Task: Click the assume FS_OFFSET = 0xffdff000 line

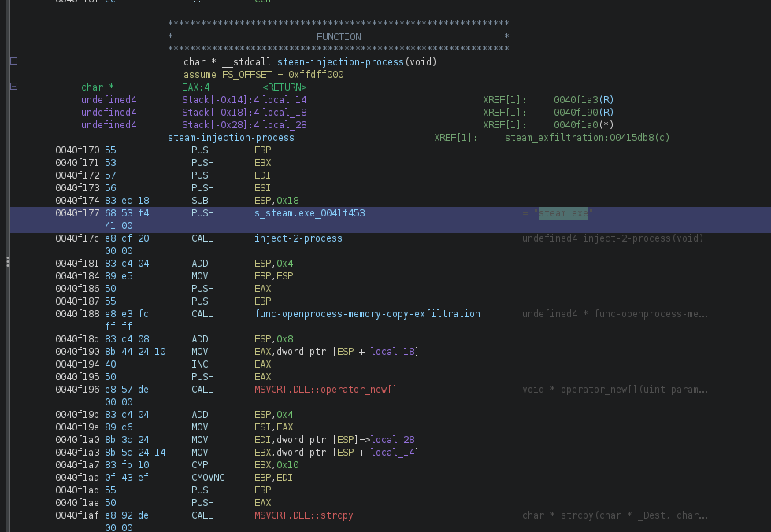Action: coord(264,75)
